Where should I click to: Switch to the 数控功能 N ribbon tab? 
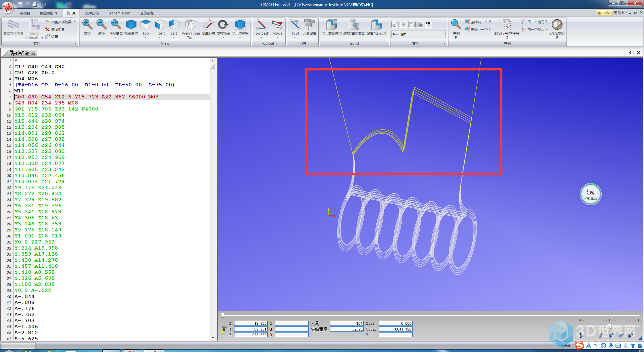click(x=48, y=13)
